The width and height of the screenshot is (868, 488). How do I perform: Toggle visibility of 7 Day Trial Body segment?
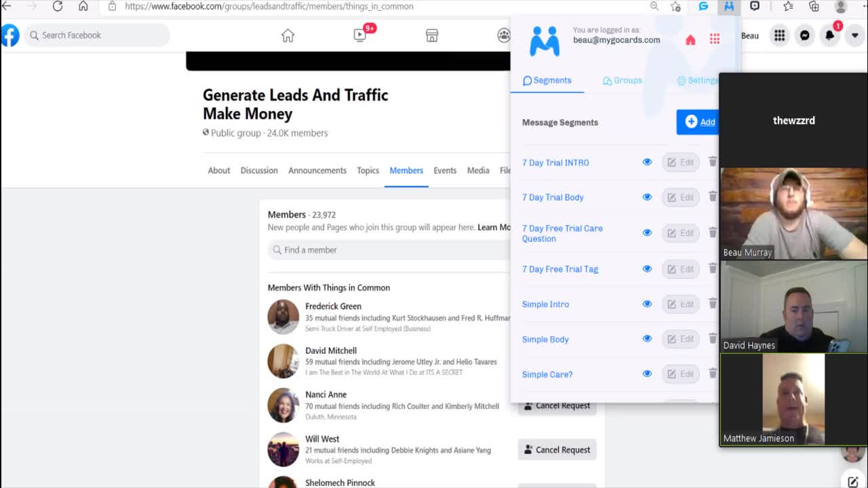pyautogui.click(x=647, y=197)
